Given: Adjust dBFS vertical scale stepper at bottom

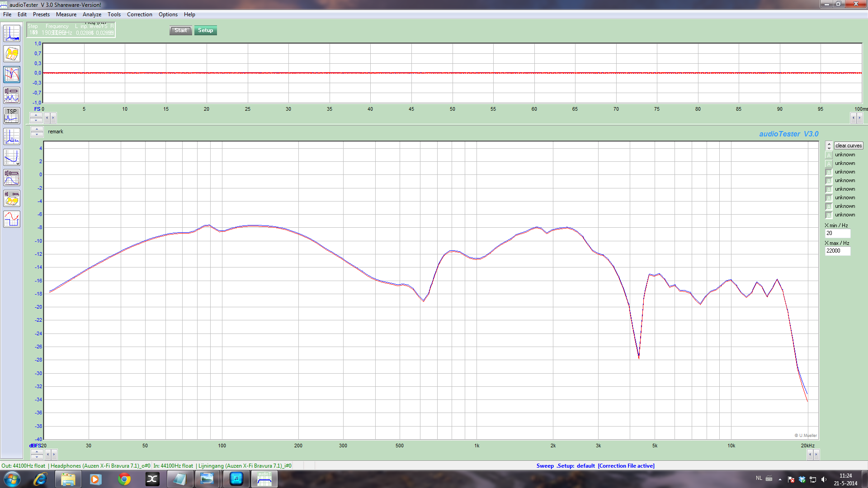Looking at the screenshot, I should (37, 455).
